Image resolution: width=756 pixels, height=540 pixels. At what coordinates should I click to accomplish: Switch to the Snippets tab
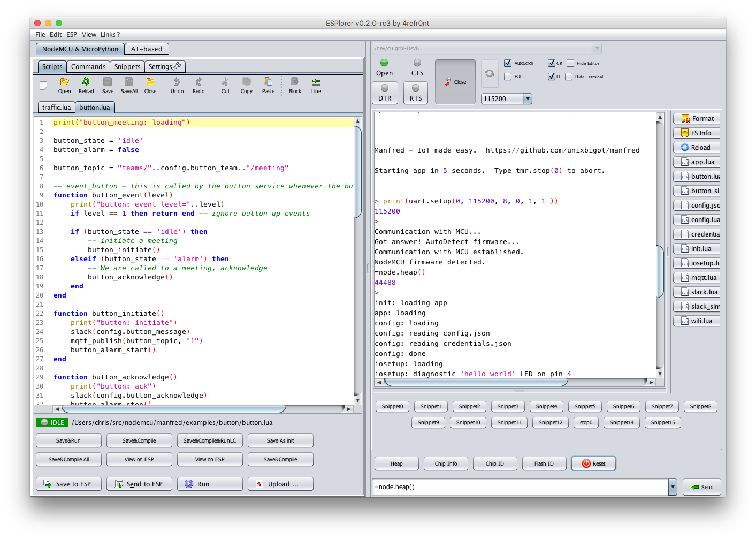click(x=127, y=66)
